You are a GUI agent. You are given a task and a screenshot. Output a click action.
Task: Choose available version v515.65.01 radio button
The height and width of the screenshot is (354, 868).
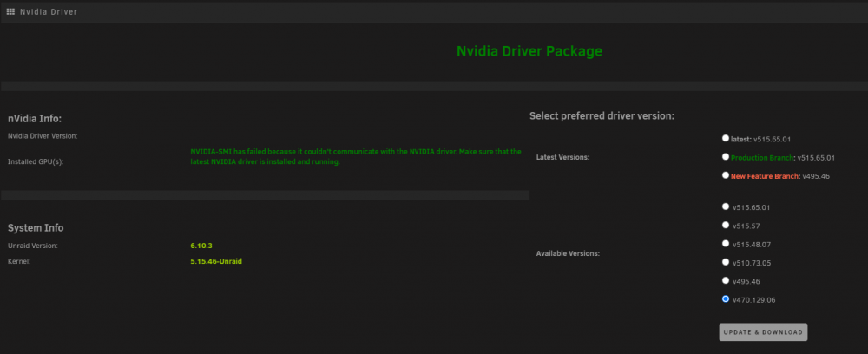[x=726, y=206]
